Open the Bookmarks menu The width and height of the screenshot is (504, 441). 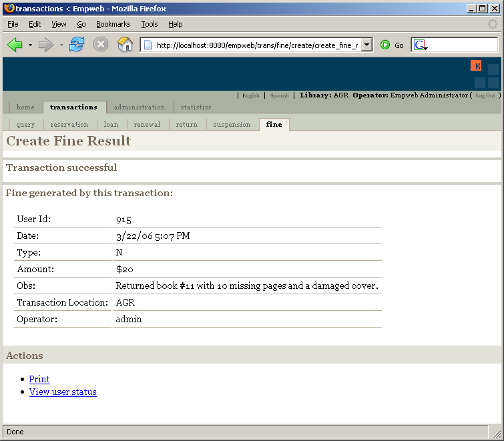113,24
